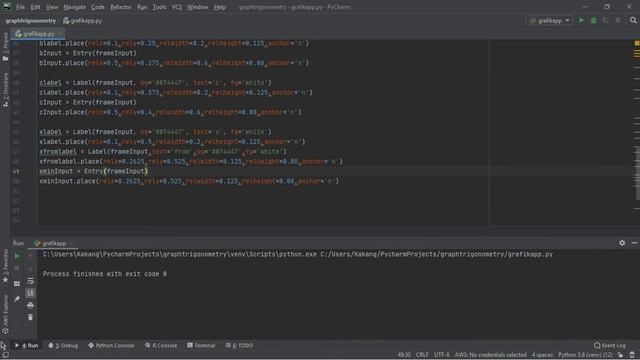Image resolution: width=640 pixels, height=360 pixels.
Task: Click the stop icon in top toolbar
Action: [618, 20]
